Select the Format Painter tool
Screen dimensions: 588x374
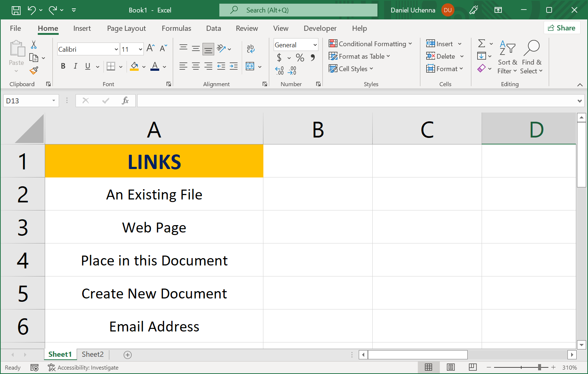pyautogui.click(x=34, y=70)
